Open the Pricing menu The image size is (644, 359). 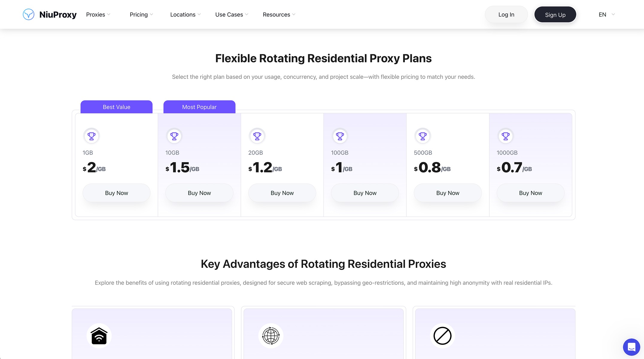tap(141, 15)
